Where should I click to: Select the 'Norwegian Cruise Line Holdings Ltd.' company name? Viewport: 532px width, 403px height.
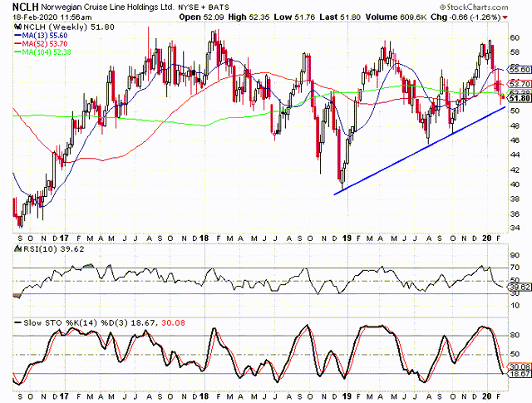(x=108, y=7)
